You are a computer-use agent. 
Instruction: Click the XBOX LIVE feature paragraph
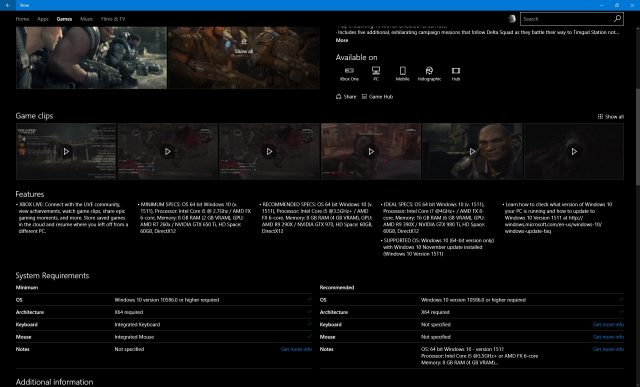coord(72,218)
